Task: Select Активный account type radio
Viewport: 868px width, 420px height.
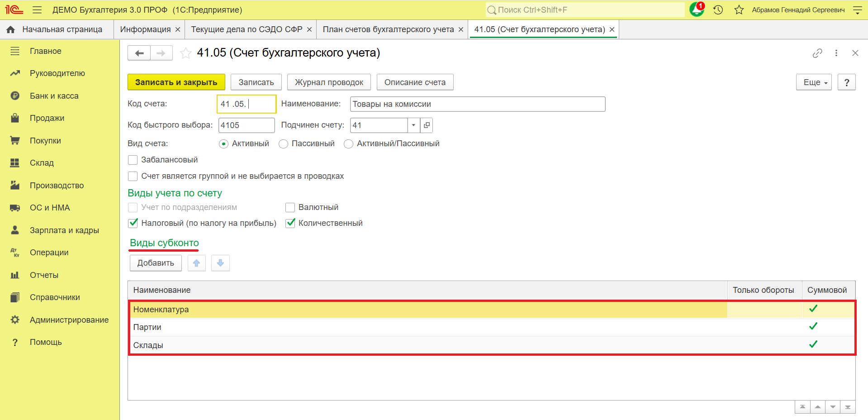Action: [x=223, y=144]
